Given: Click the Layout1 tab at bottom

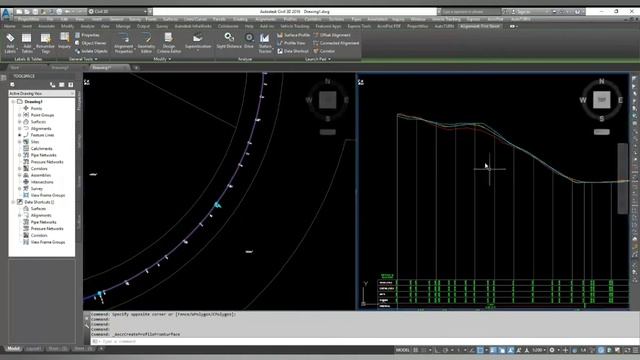Looking at the screenshot, I should click(34, 349).
